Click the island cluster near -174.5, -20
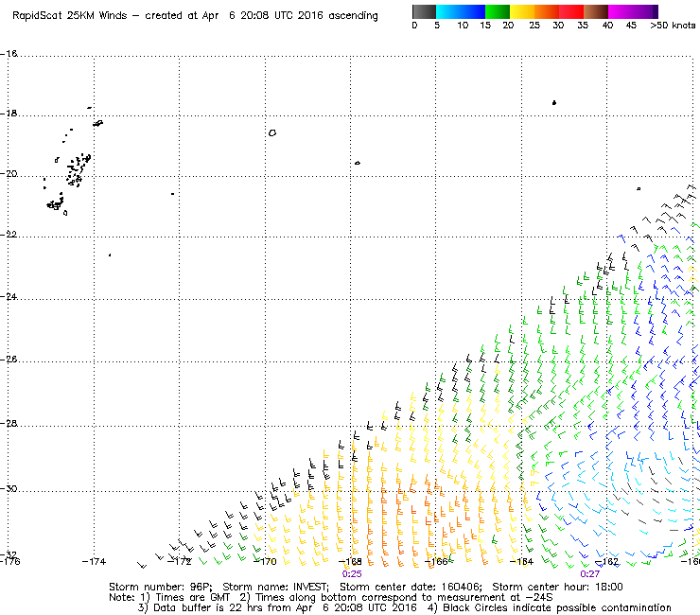 coord(79,169)
